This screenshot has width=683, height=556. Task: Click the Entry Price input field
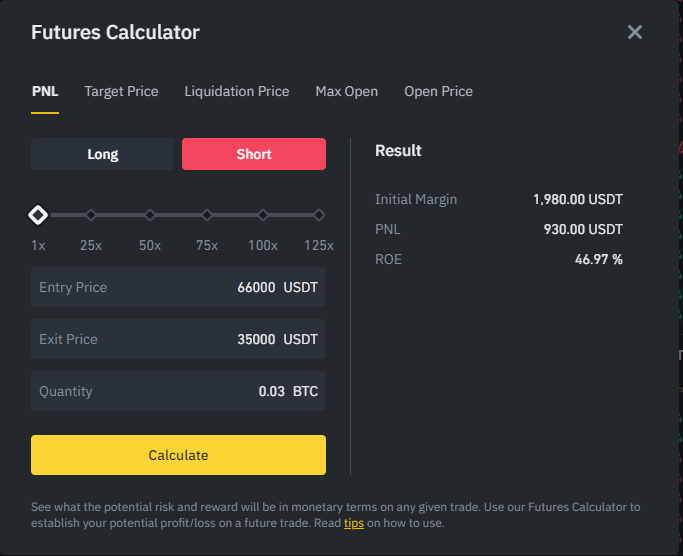click(x=178, y=287)
